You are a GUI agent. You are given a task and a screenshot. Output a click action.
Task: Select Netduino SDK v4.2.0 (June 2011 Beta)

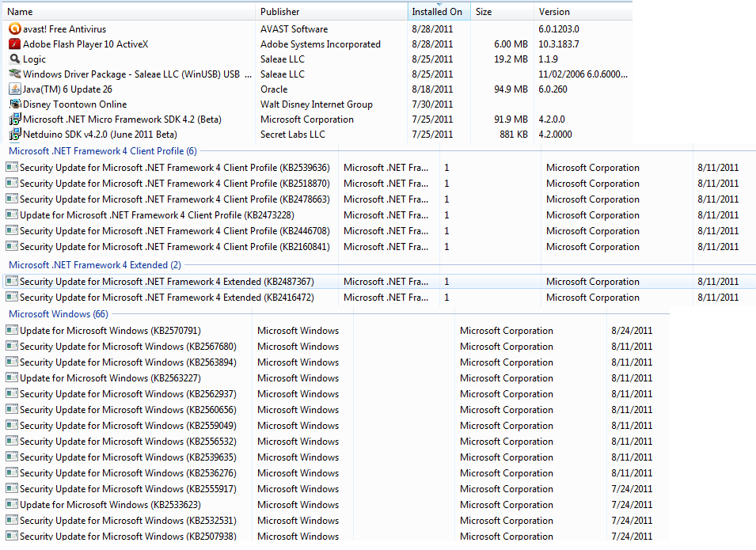coord(100,134)
